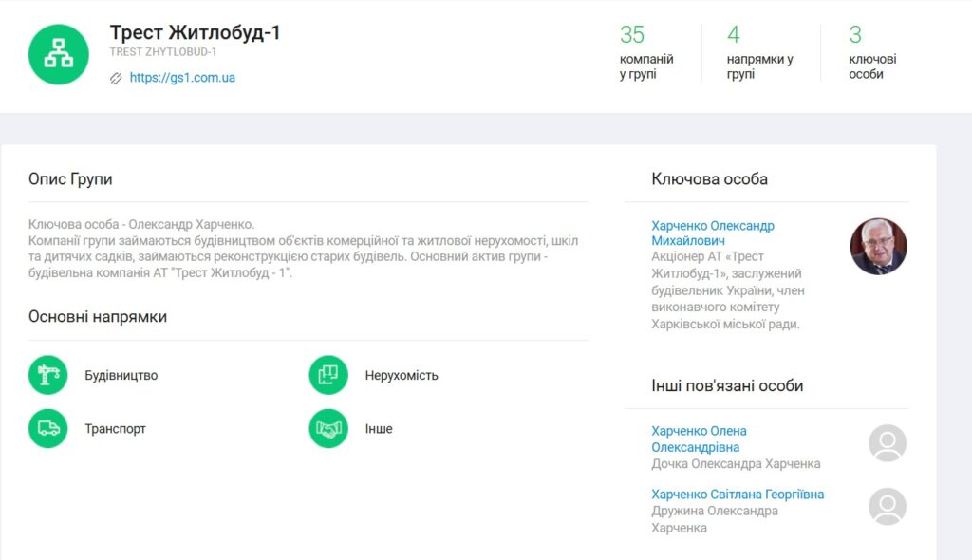The height and width of the screenshot is (560, 972).
Task: Open Харченко Олена Олександрівна profile link
Action: [x=699, y=439]
